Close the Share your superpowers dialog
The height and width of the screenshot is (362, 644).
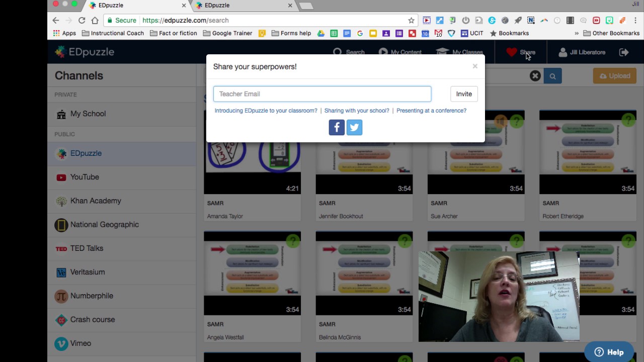point(474,66)
